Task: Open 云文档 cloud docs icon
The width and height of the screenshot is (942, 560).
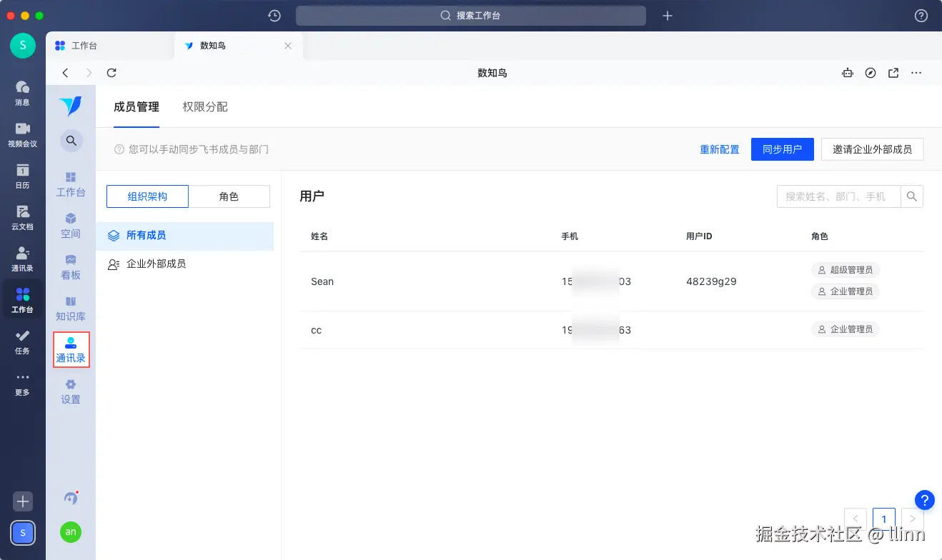Action: 22,214
